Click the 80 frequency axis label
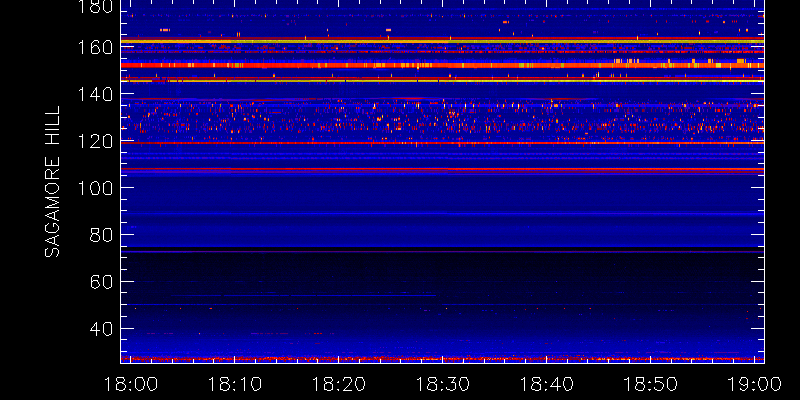The height and width of the screenshot is (400, 800). (101, 235)
